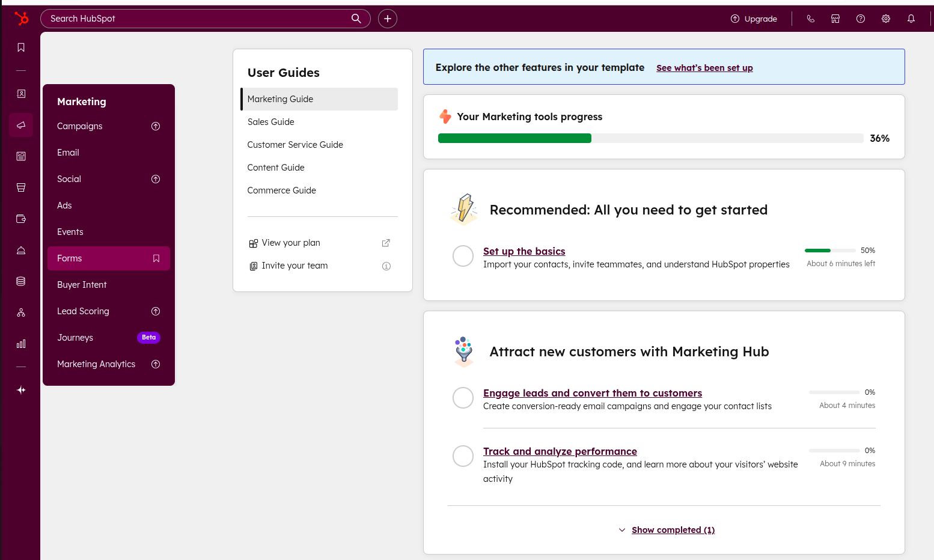Click the search magnifier icon
This screenshot has width=934, height=560.
click(x=356, y=19)
